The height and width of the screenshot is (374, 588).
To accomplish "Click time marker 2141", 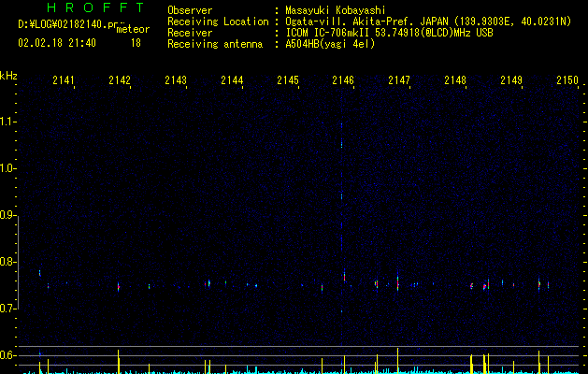I will (x=64, y=79).
